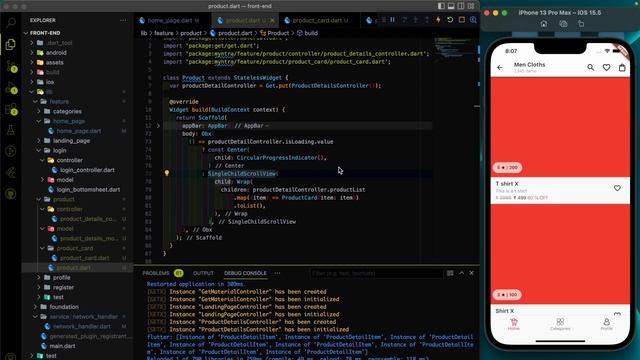Image resolution: width=640 pixels, height=360 pixels.
Task: Open network_handler.dart in explorer
Action: tap(82, 327)
